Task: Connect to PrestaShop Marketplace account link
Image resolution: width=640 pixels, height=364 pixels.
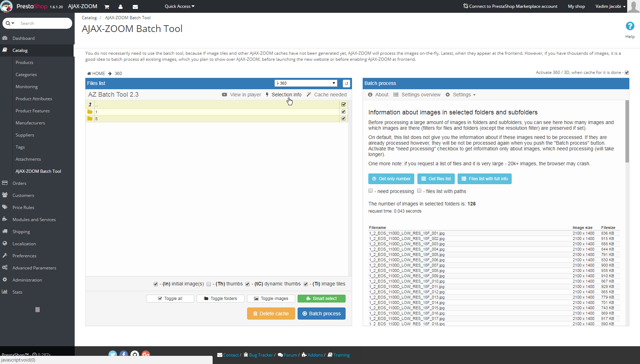Action: tap(510, 6)
